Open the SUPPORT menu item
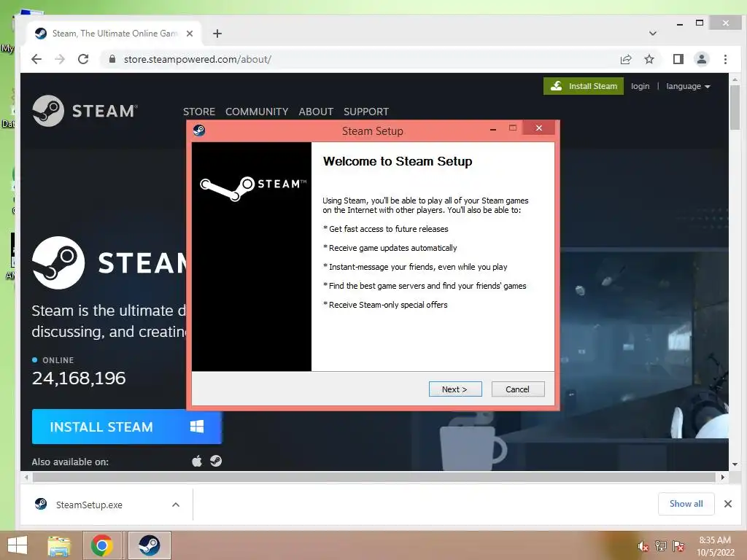The width and height of the screenshot is (747, 560). coord(366,112)
